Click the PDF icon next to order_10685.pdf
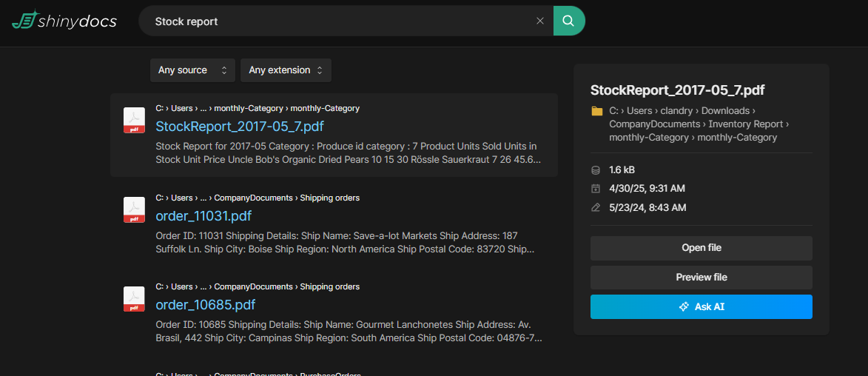This screenshot has width=868, height=376. (134, 299)
